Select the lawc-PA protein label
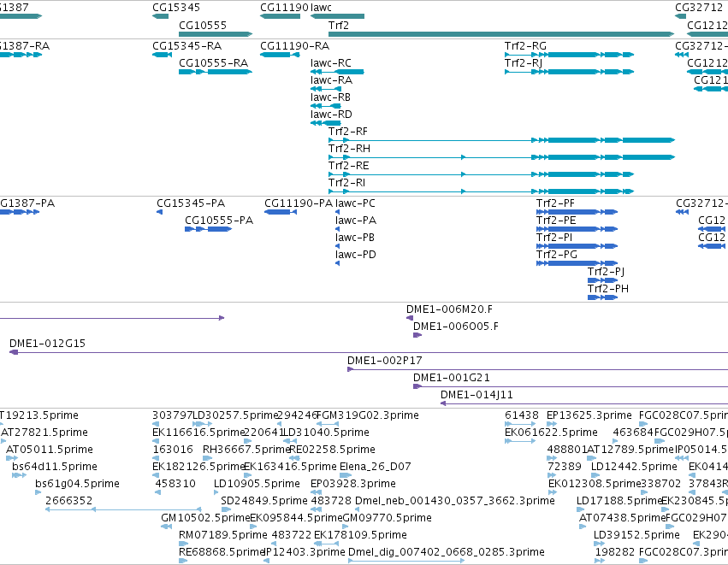Screen dimensions: 728x565 pos(356,221)
